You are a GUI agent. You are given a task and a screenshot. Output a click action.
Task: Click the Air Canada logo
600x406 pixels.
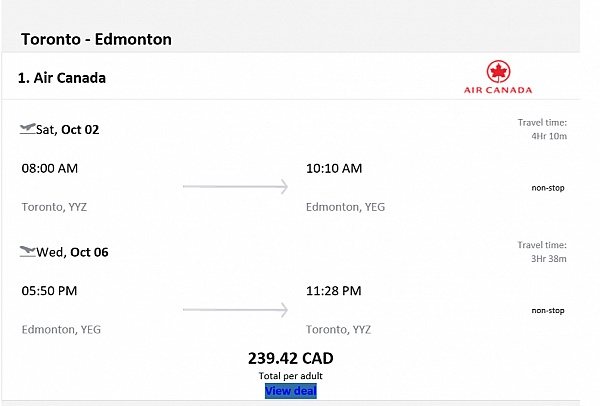click(x=498, y=77)
